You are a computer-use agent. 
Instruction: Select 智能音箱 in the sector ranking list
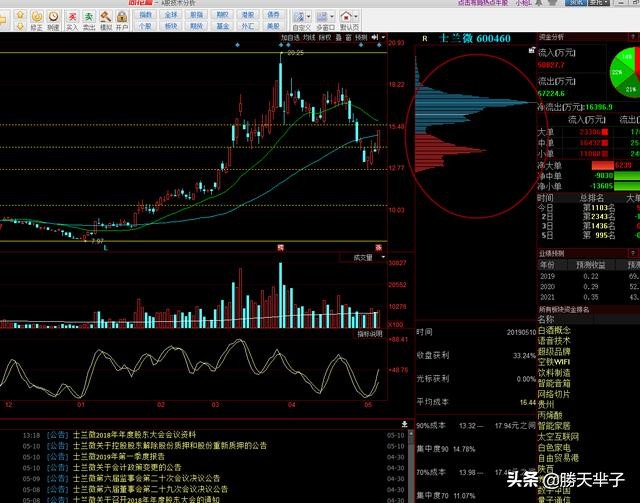tap(554, 383)
